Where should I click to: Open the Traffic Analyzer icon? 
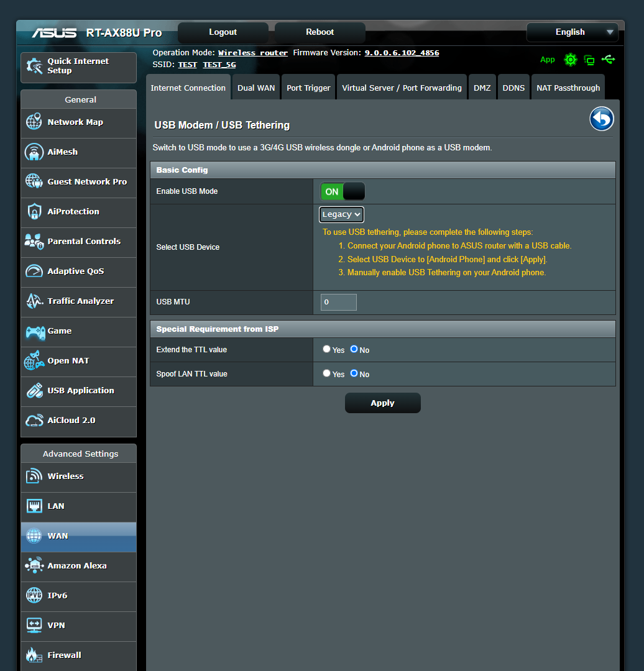click(34, 301)
